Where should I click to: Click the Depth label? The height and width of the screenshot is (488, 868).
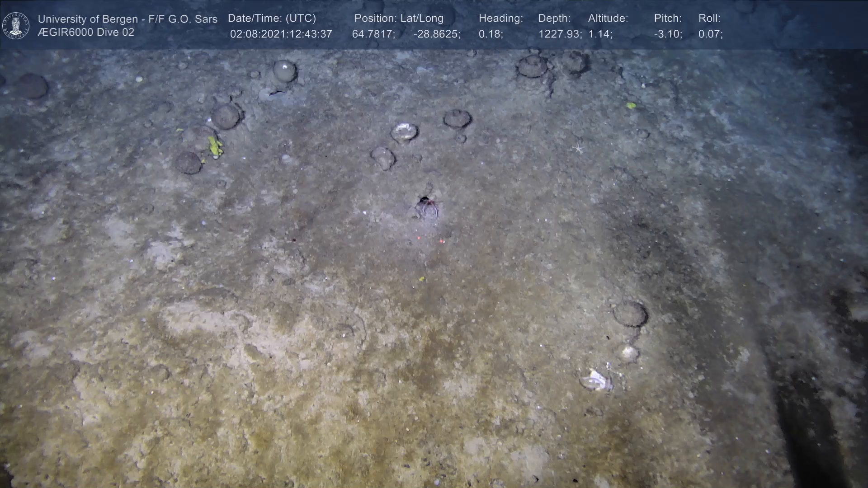pos(554,18)
